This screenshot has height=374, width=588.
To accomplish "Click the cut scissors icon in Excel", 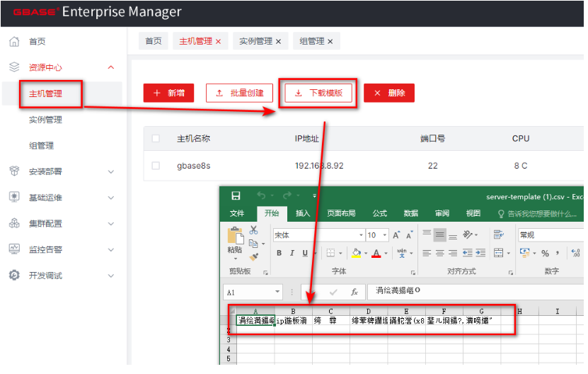I will (x=253, y=230).
